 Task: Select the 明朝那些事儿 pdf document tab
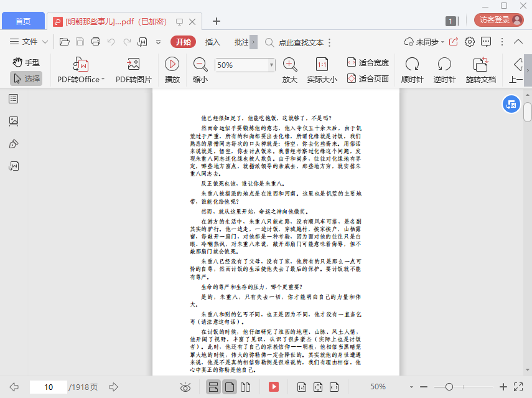coord(115,21)
